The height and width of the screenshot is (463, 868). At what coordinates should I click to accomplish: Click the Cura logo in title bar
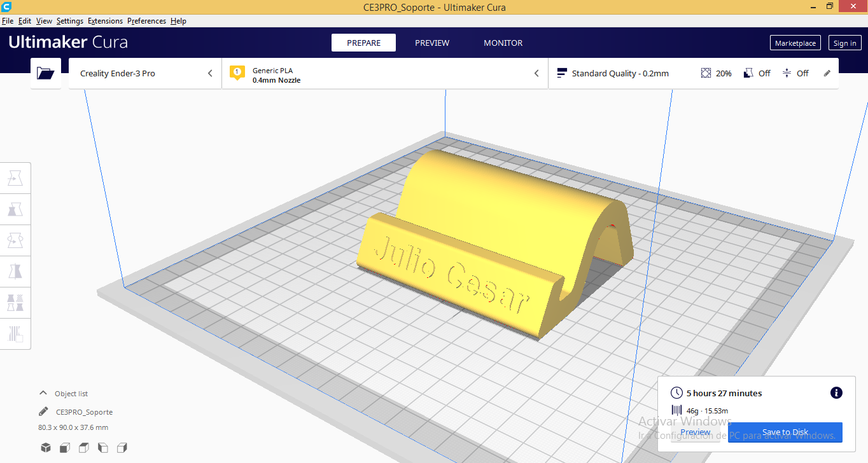pyautogui.click(x=7, y=6)
